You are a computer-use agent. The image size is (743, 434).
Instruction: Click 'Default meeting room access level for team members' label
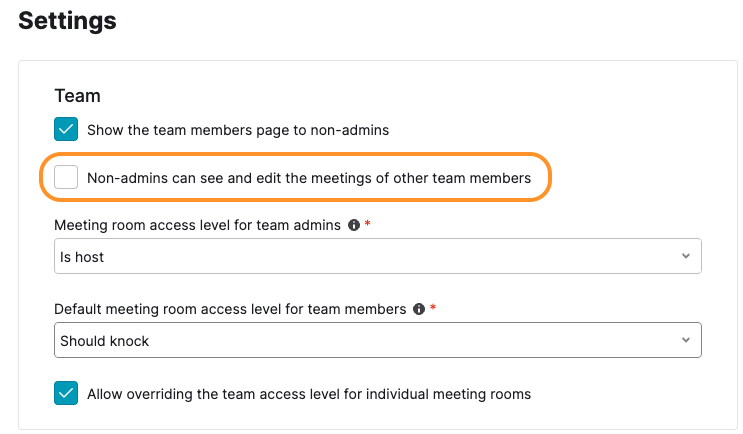[230, 310]
